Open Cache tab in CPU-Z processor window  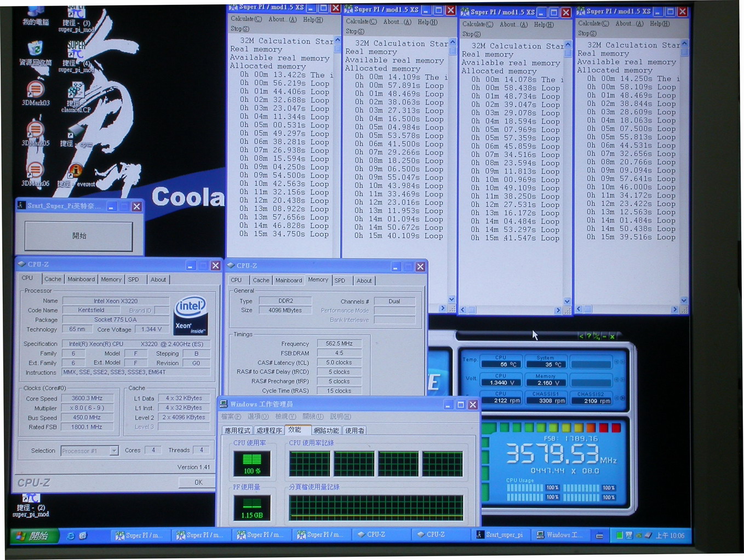click(53, 279)
